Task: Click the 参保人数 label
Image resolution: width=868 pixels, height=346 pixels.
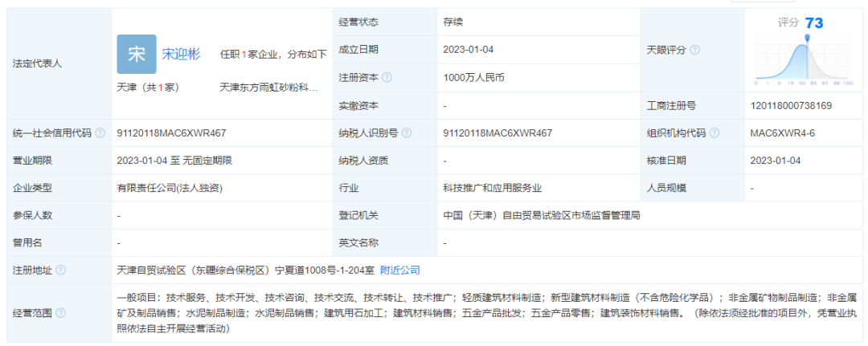Action: [x=32, y=216]
